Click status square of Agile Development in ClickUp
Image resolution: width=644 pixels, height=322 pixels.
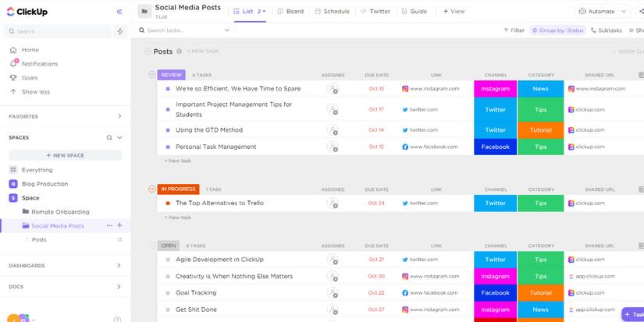tap(168, 260)
